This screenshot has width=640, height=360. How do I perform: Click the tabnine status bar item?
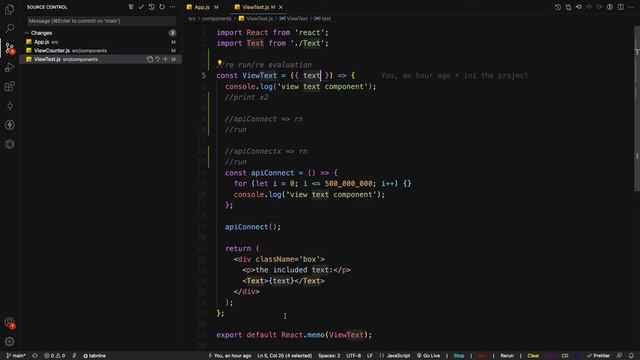95,356
